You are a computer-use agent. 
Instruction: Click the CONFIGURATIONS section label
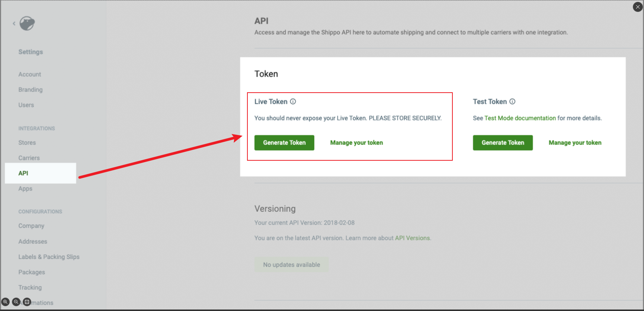click(40, 211)
